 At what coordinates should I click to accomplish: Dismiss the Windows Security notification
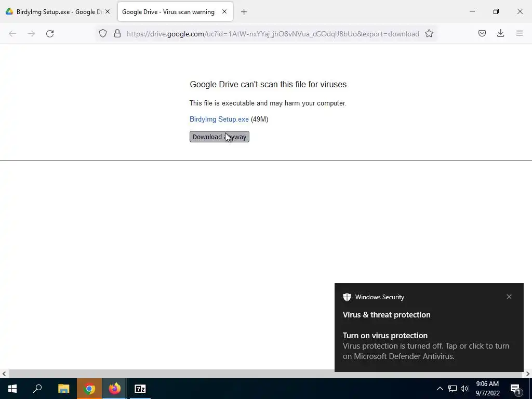coord(509,297)
